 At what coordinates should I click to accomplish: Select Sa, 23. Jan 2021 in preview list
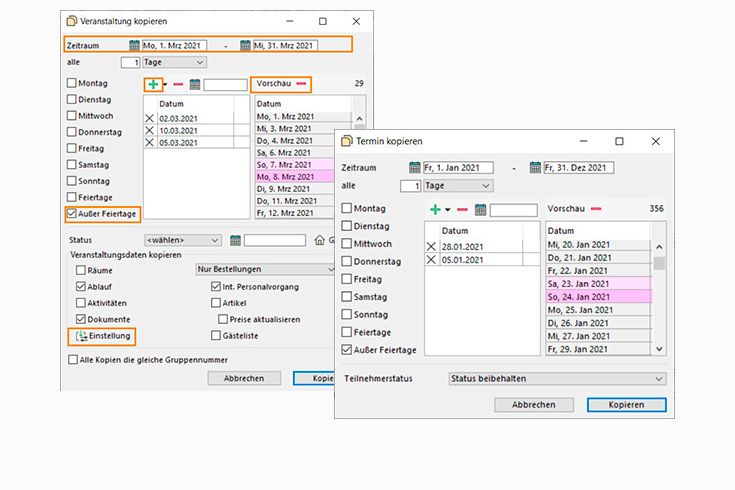pos(596,283)
